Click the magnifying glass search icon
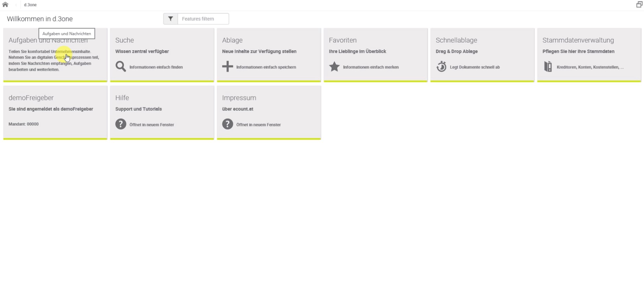644x306 pixels. pos(121,66)
